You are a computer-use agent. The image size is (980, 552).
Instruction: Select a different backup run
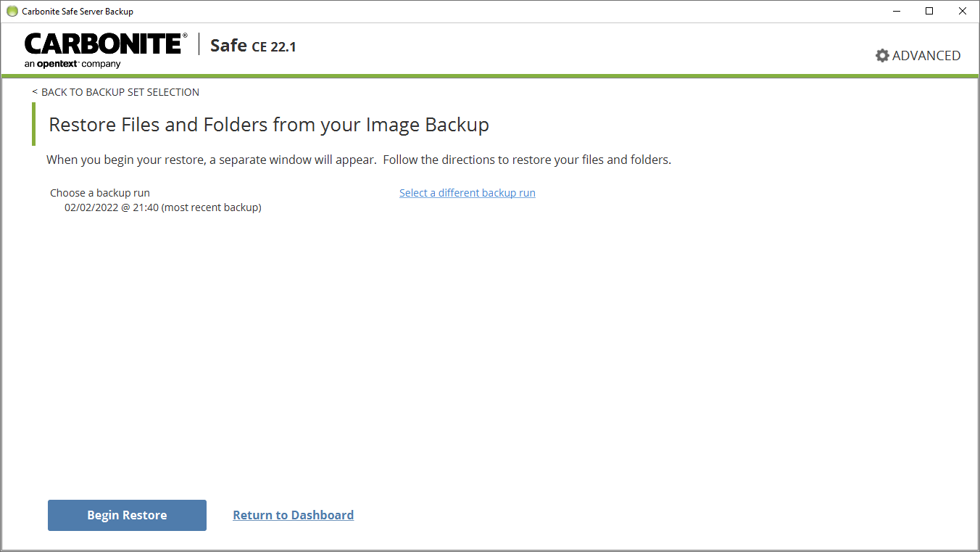(467, 193)
